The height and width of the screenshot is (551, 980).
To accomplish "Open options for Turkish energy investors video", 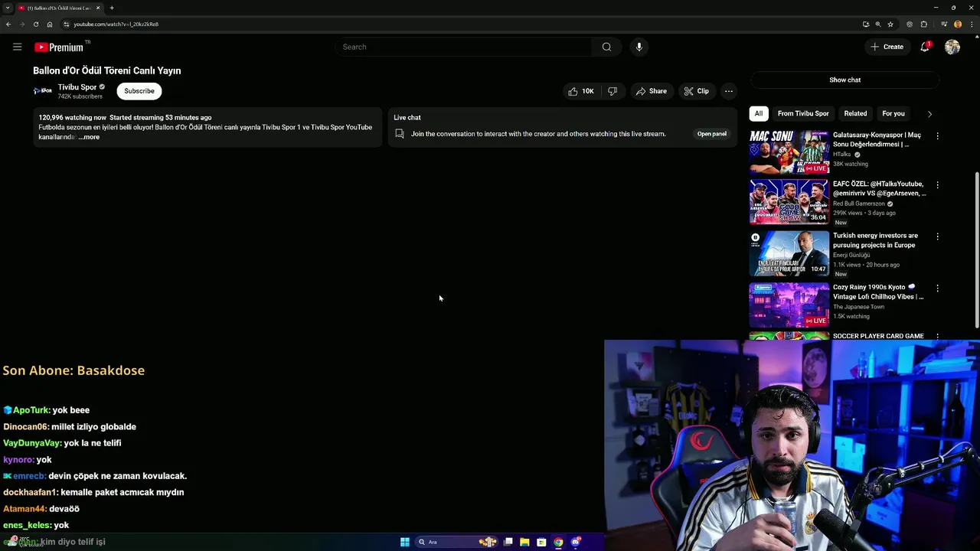I will (937, 237).
